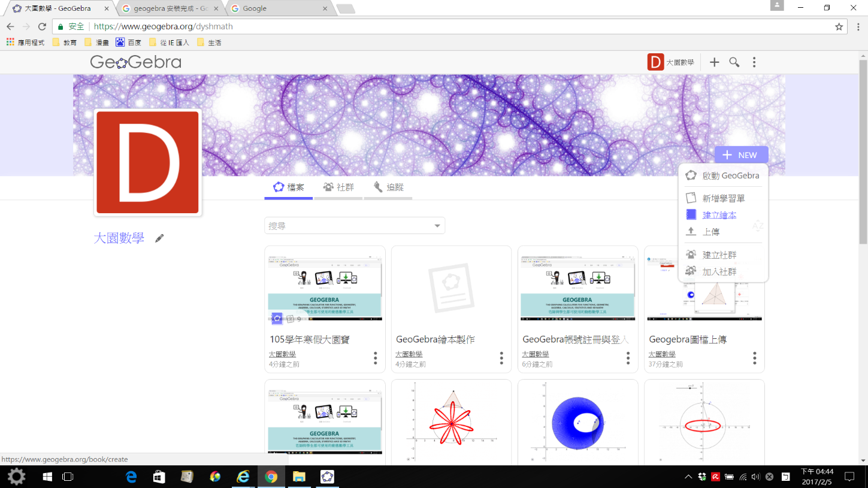Click the pencil icon beside 大園數學 profile name
868x488 pixels.
pos(159,238)
